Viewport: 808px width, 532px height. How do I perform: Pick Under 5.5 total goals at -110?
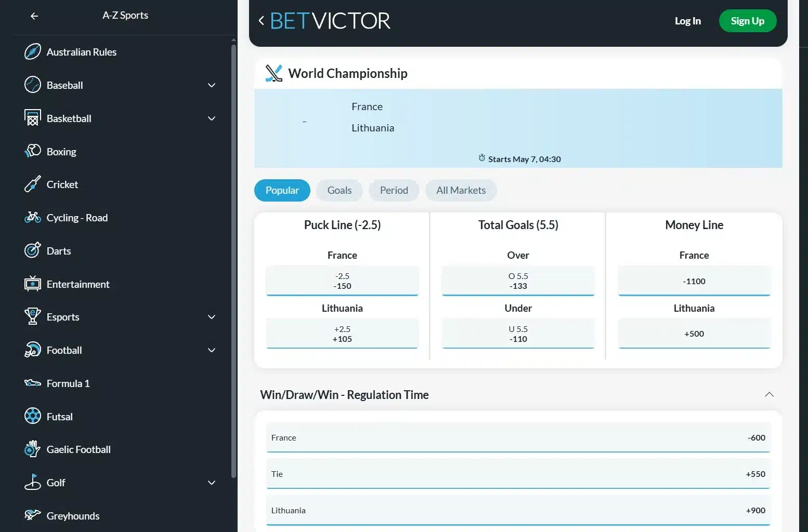518,334
